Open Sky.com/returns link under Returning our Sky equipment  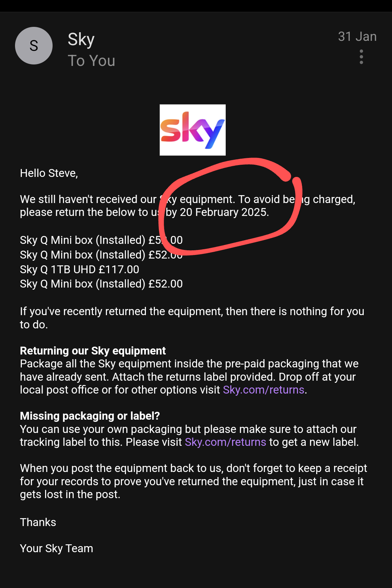264,390
